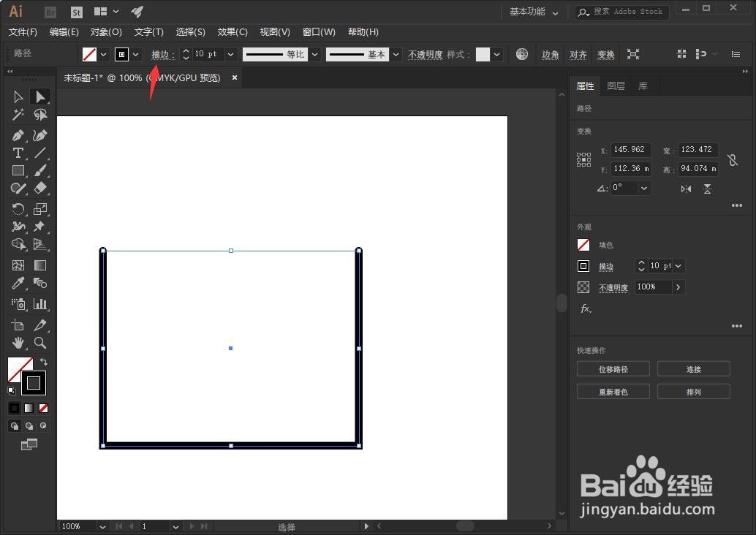Viewport: 756px width, 535px height.
Task: Select the Magic Wand tool
Action: [x=18, y=115]
